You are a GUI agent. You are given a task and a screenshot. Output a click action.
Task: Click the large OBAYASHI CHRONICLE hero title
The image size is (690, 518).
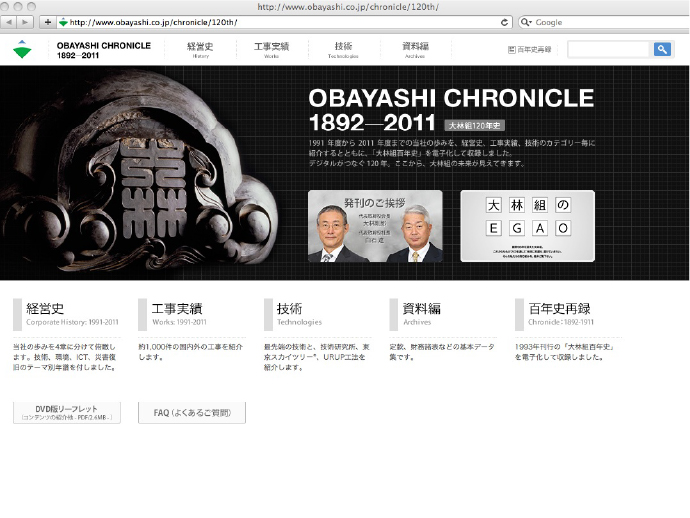click(x=451, y=110)
